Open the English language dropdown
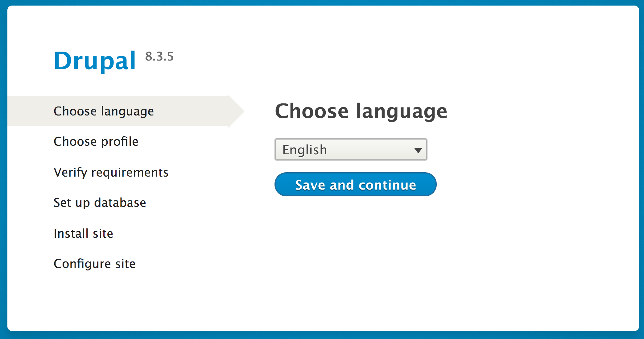 [351, 150]
